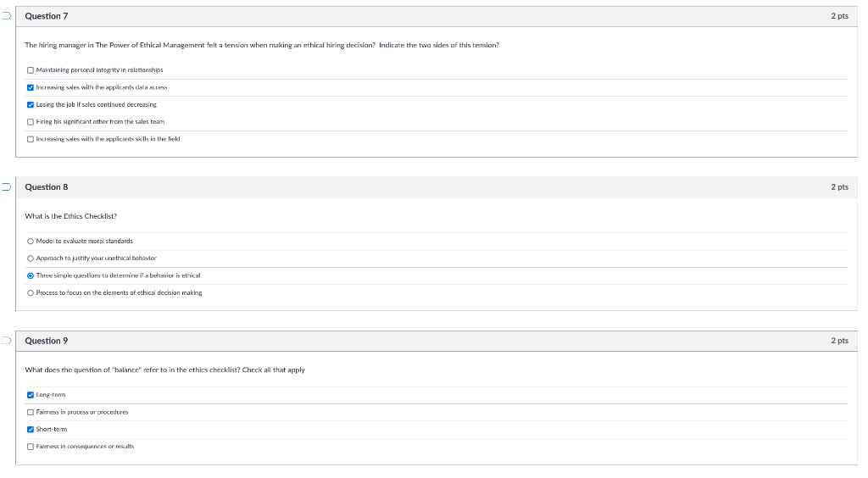The width and height of the screenshot is (868, 478).
Task: Uncheck the 'Short-term' checkbox
Action: 31,430
